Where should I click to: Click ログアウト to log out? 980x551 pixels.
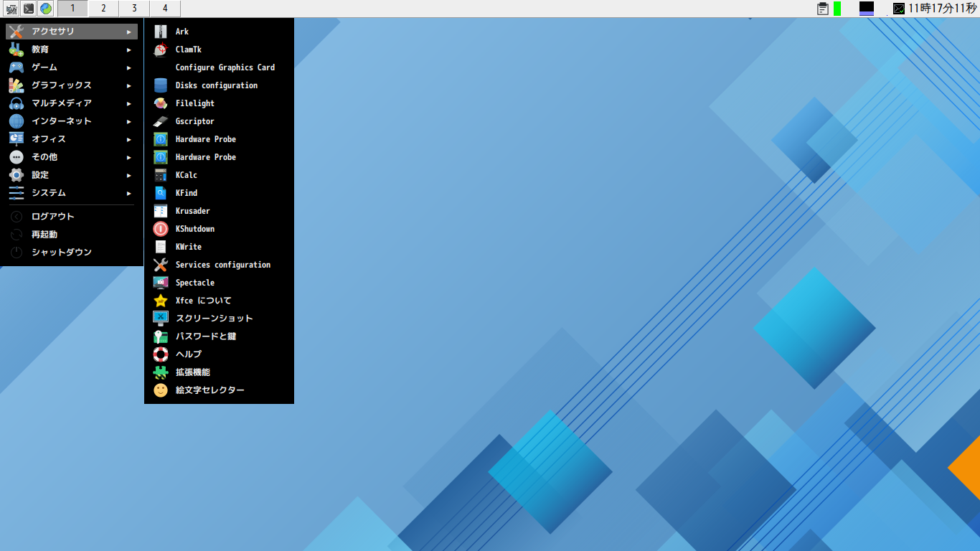pyautogui.click(x=72, y=217)
